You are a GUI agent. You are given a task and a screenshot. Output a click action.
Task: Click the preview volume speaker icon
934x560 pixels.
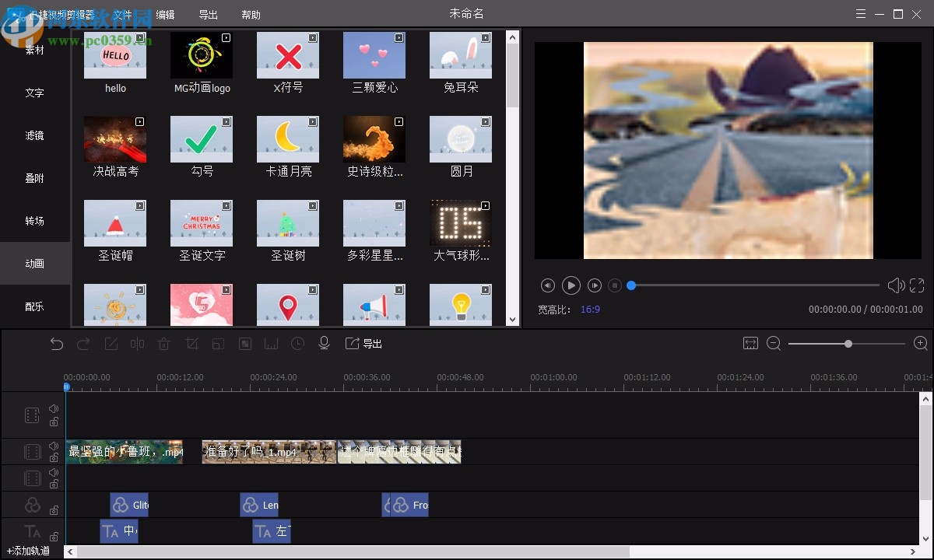[x=896, y=285]
